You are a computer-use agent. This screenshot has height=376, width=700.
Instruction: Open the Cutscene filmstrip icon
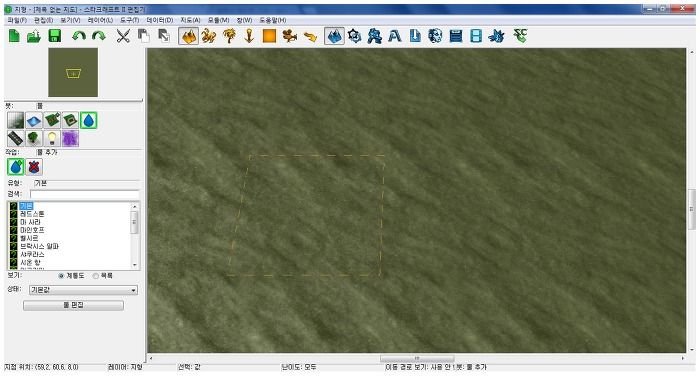(476, 36)
